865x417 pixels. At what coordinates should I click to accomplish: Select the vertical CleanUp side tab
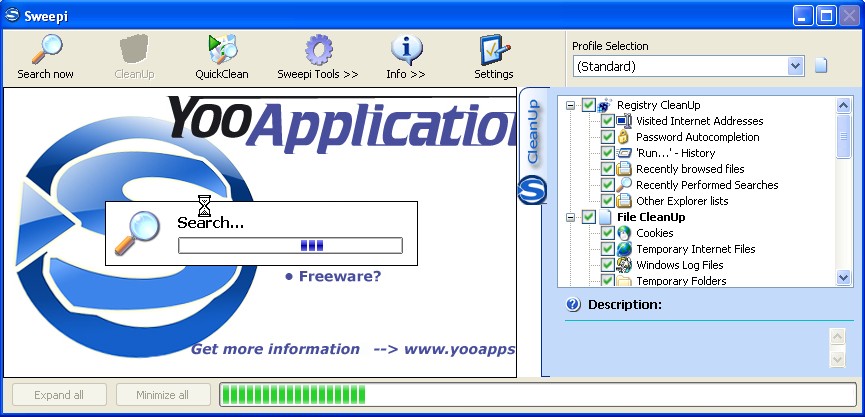coord(533,132)
